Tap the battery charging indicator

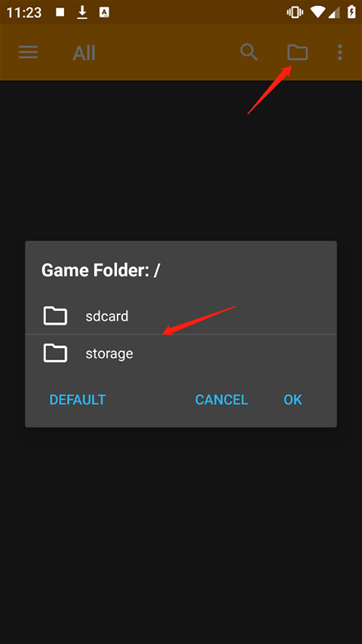(x=351, y=12)
